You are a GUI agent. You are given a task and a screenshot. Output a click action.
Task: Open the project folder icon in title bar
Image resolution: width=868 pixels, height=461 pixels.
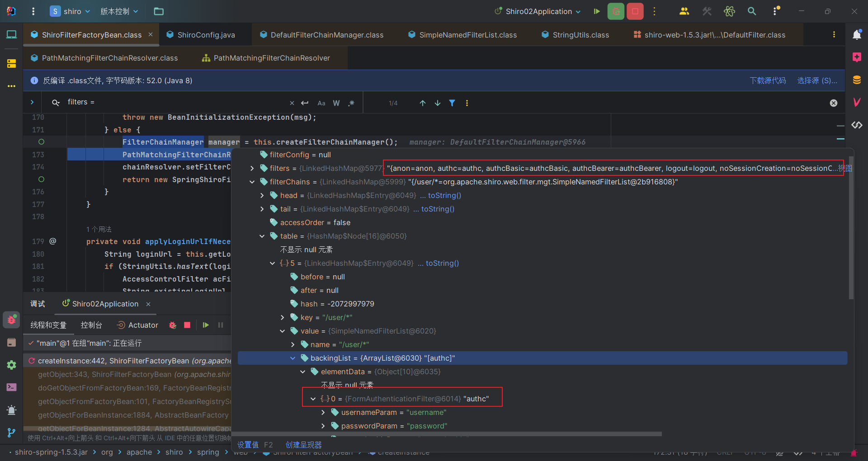159,11
